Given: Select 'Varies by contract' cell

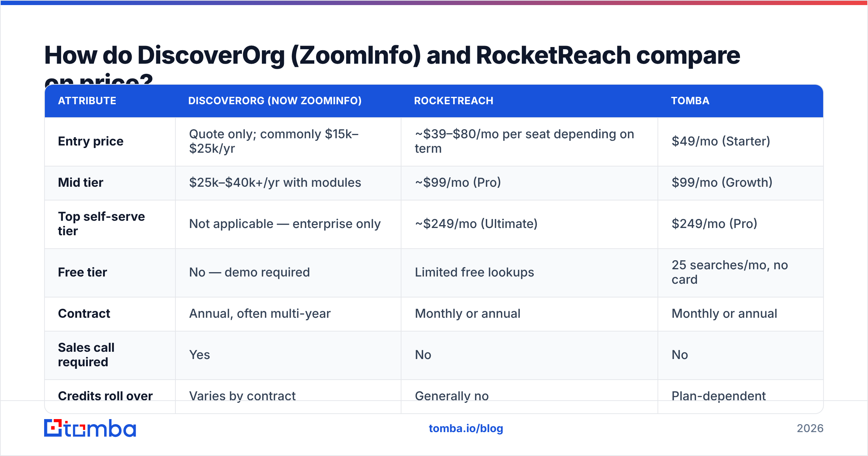Looking at the screenshot, I should click(288, 396).
